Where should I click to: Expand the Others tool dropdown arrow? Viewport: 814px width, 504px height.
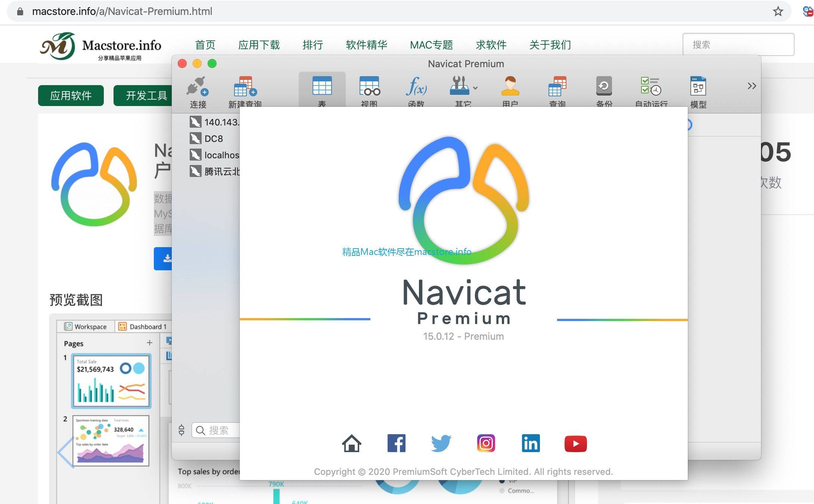pyautogui.click(x=475, y=88)
